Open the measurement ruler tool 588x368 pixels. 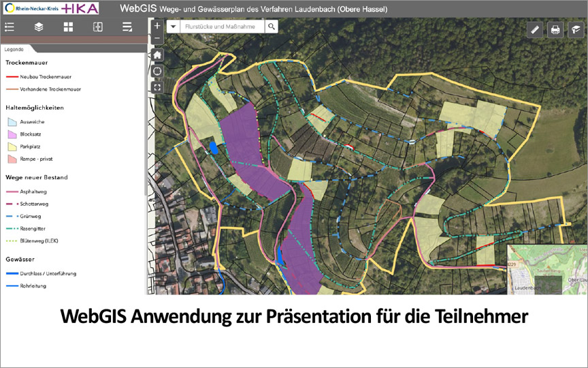click(535, 30)
